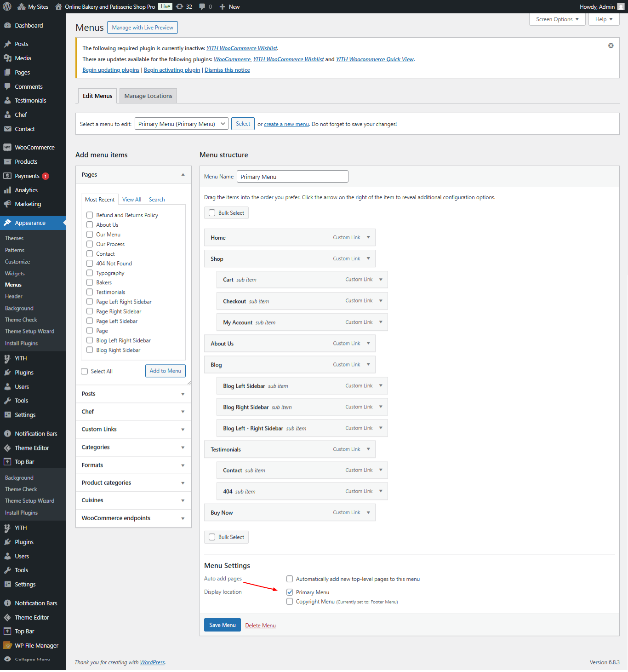Open the Select a menu to edit dropdown
The width and height of the screenshot is (628, 672).
[181, 124]
